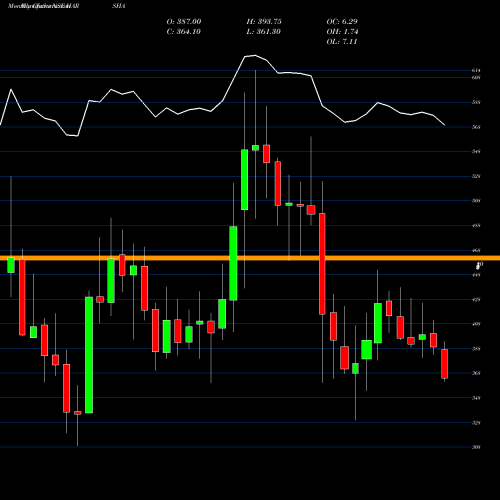Click the 488 price axis label
The width and height of the screenshot is (500, 500).
click(x=476, y=226)
